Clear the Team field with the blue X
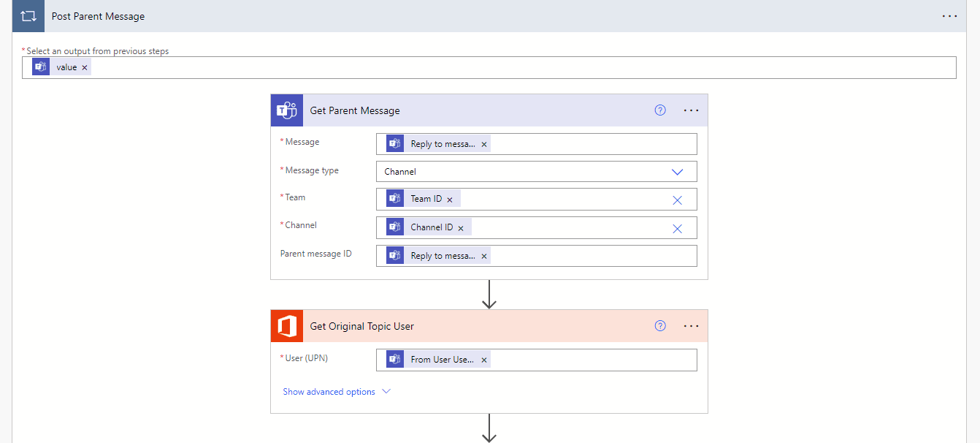This screenshot has width=980, height=443. [677, 200]
